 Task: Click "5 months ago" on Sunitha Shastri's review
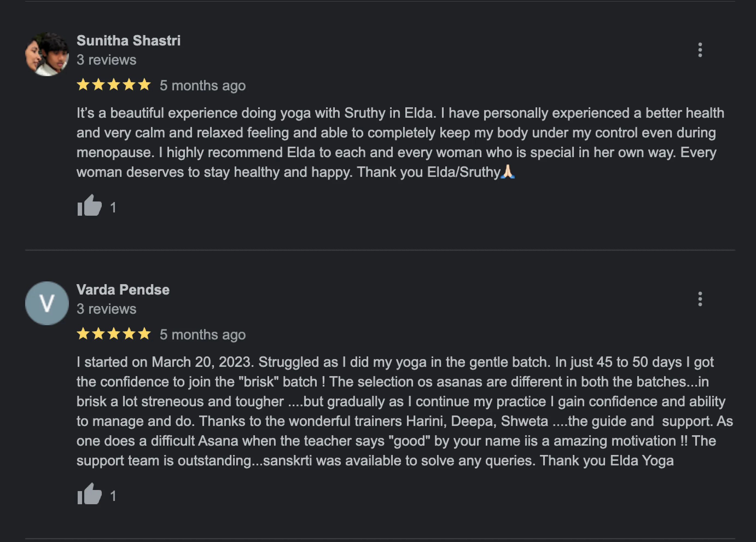click(202, 86)
